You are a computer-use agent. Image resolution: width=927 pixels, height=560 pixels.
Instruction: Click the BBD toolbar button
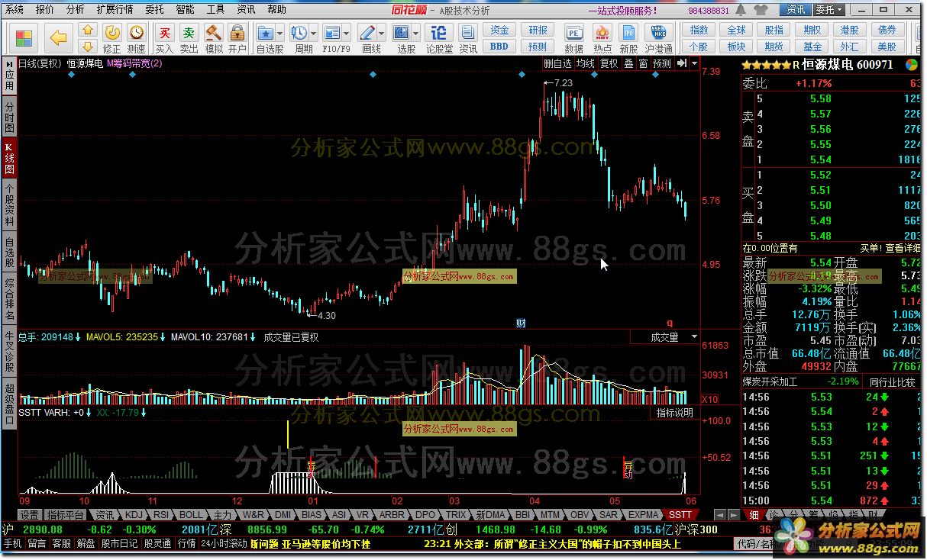499,46
